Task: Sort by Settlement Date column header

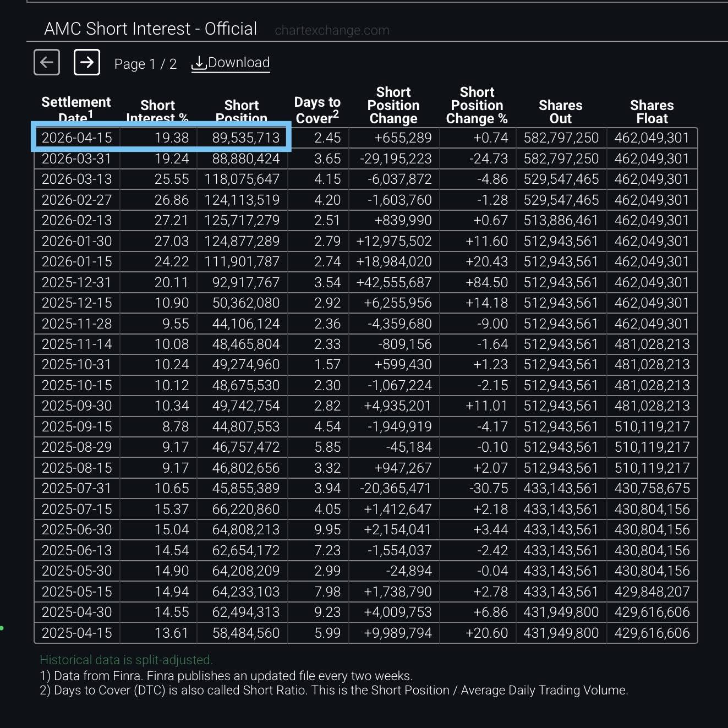Action: pos(76,110)
